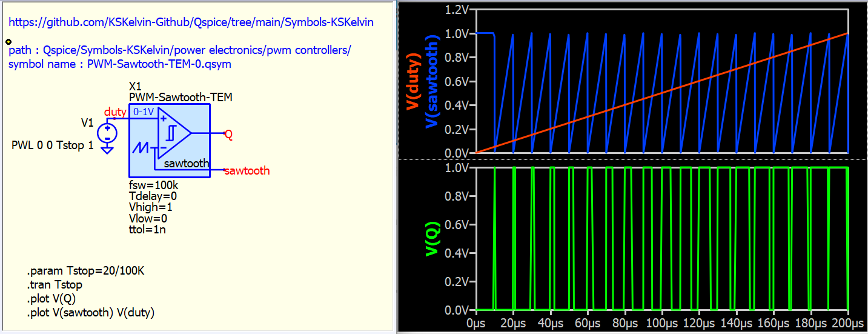
Task: Click the red sawtooth net label
Action: (247, 171)
